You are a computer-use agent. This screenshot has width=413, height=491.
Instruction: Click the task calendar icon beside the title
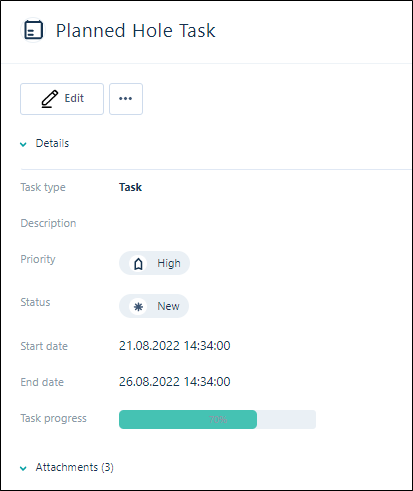coord(33,30)
